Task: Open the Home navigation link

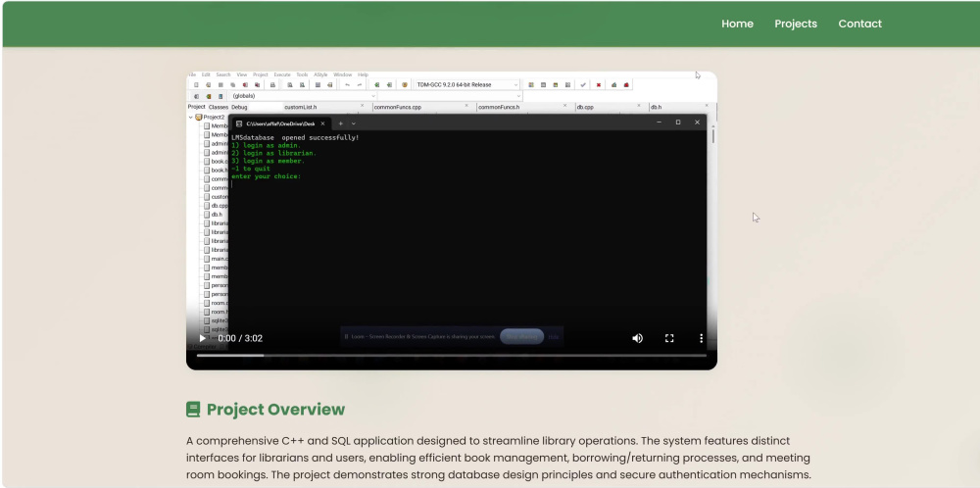Action: 738,24
